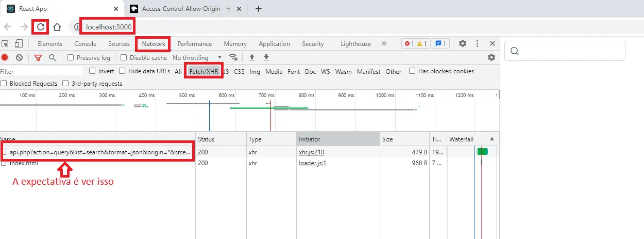View site information icon beside localhost
The image size is (644, 239).
(x=78, y=27)
